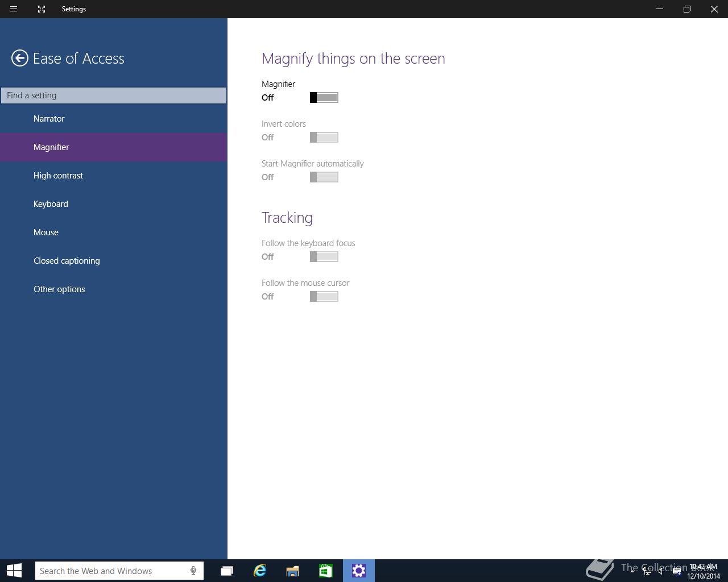Show hidden system tray icons
728x582 pixels.
tap(632, 571)
